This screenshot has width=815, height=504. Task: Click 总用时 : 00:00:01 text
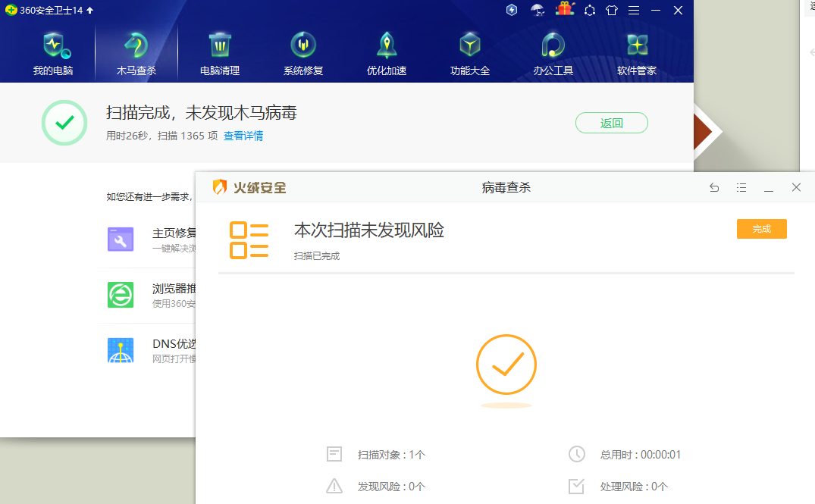tap(641, 455)
